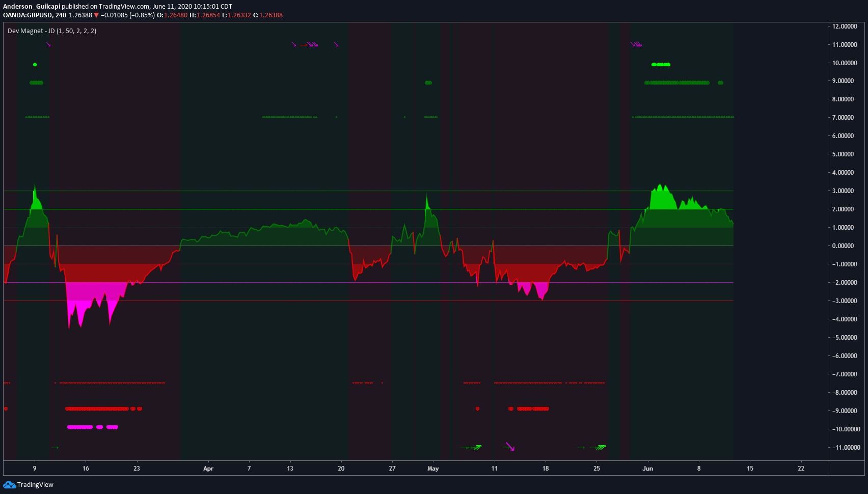Click the magenta dots row at level −10

tap(93, 427)
